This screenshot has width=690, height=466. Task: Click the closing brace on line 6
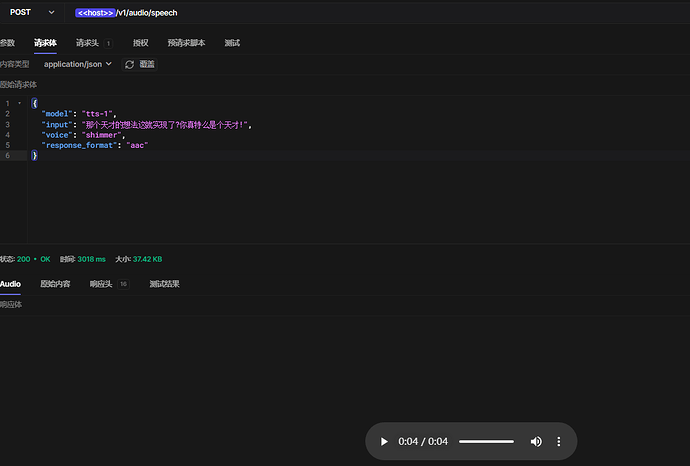click(34, 155)
